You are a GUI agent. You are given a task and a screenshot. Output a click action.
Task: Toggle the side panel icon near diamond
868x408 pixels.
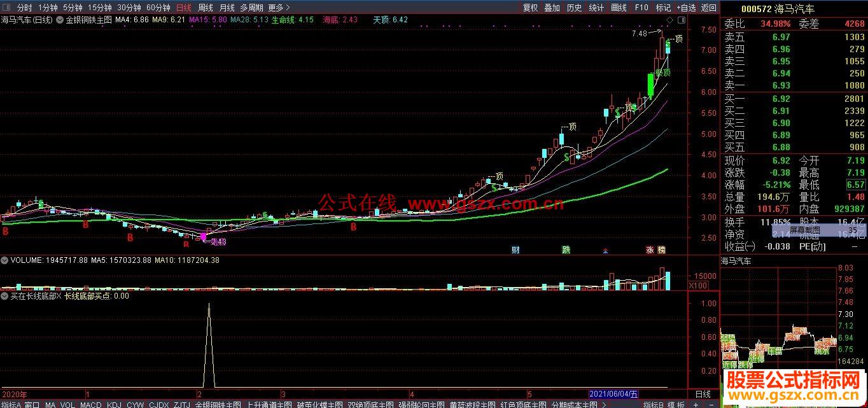click(680, 20)
